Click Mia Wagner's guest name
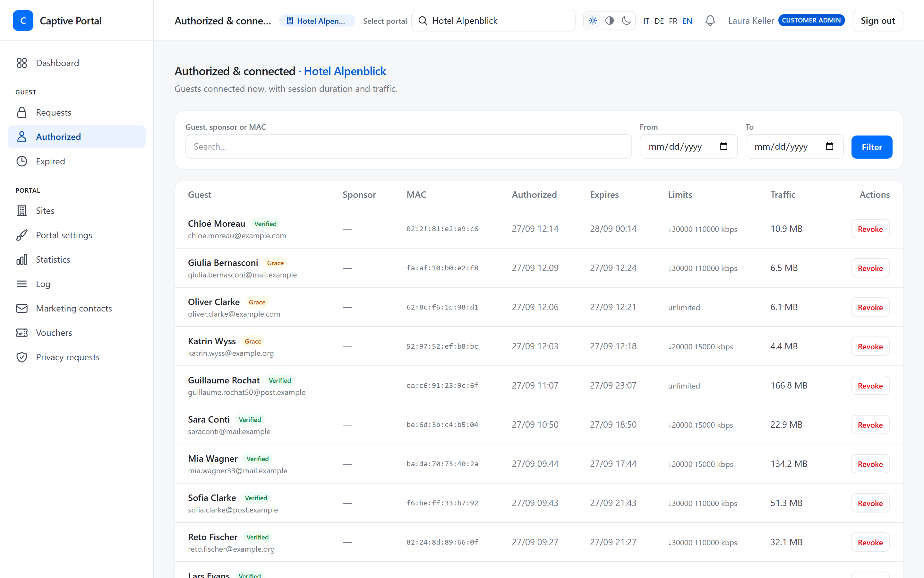The width and height of the screenshot is (924, 578). click(x=213, y=458)
